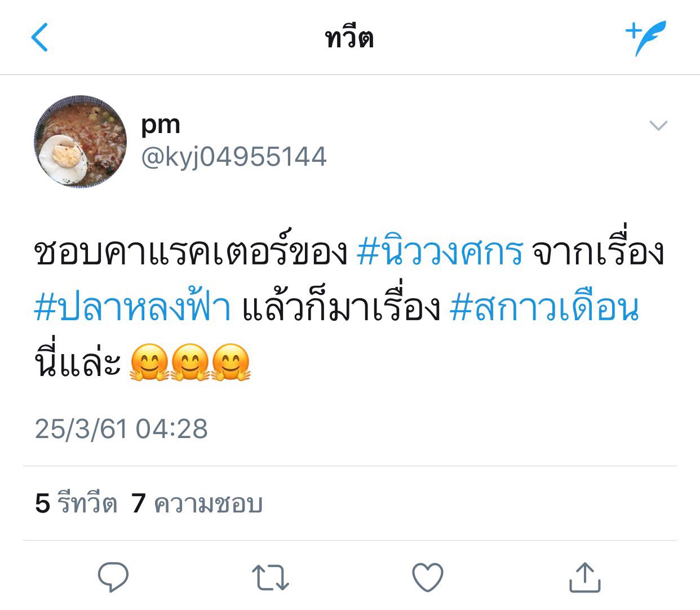The image size is (700, 610).
Task: Tap the first hugging face emoji
Action: tap(149, 363)
